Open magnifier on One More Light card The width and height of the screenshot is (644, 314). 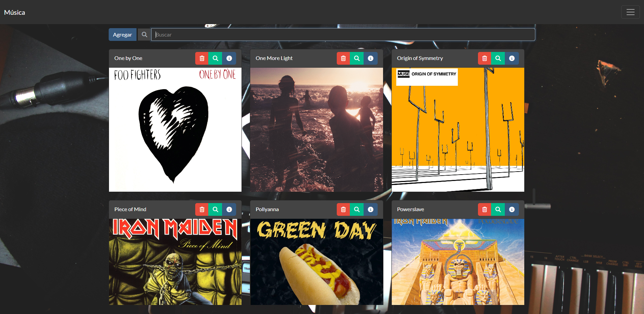357,58
